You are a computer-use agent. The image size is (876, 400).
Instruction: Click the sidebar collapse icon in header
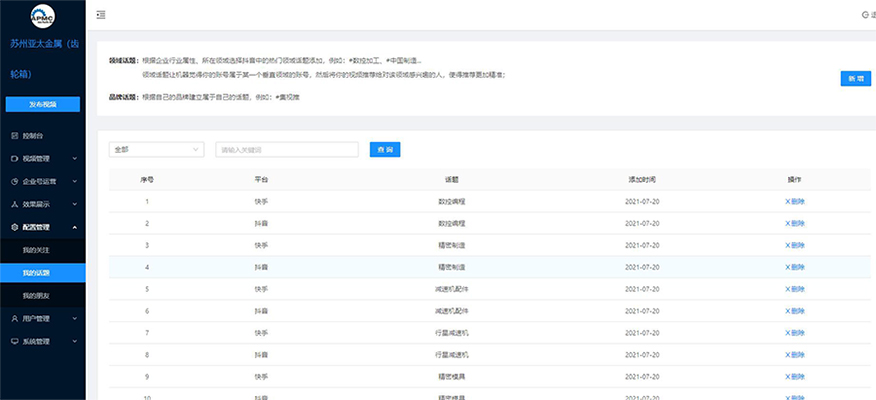click(103, 15)
